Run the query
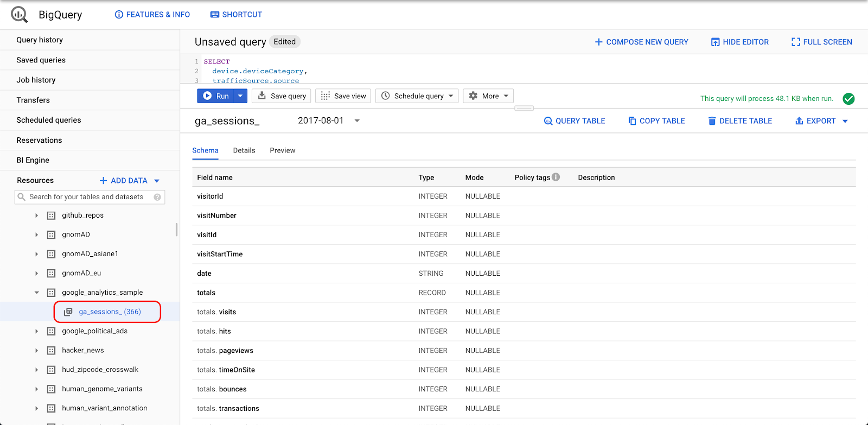The width and height of the screenshot is (868, 425). point(216,96)
